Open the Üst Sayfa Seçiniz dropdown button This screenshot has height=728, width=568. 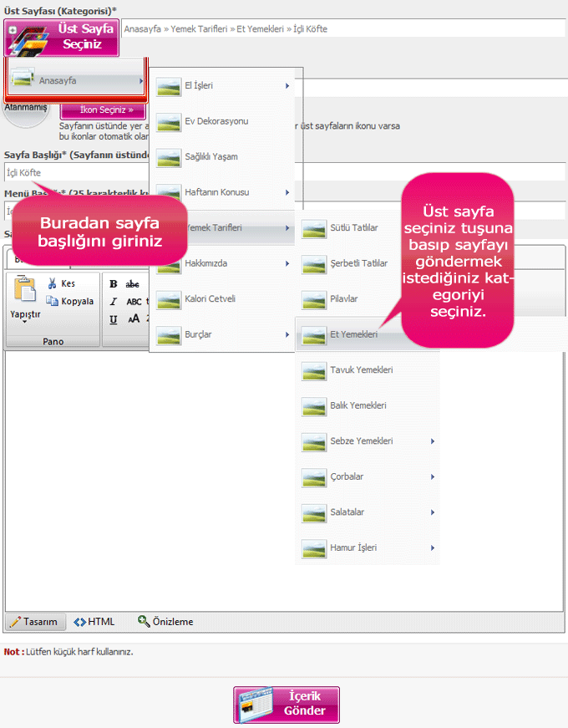pyautogui.click(x=62, y=37)
